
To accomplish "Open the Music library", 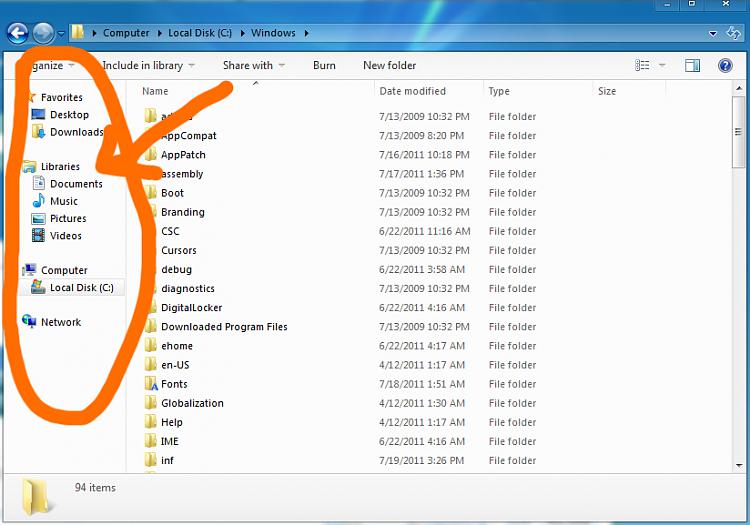I will [x=64, y=201].
